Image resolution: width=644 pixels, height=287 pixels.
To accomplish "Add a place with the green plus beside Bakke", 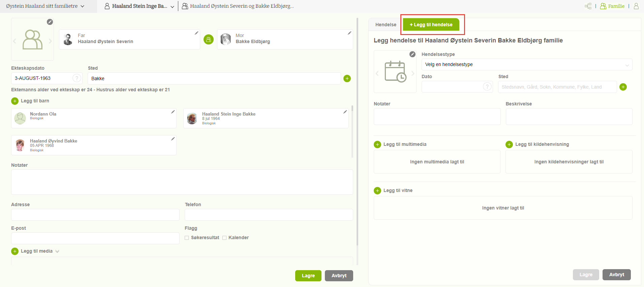I will tap(347, 78).
